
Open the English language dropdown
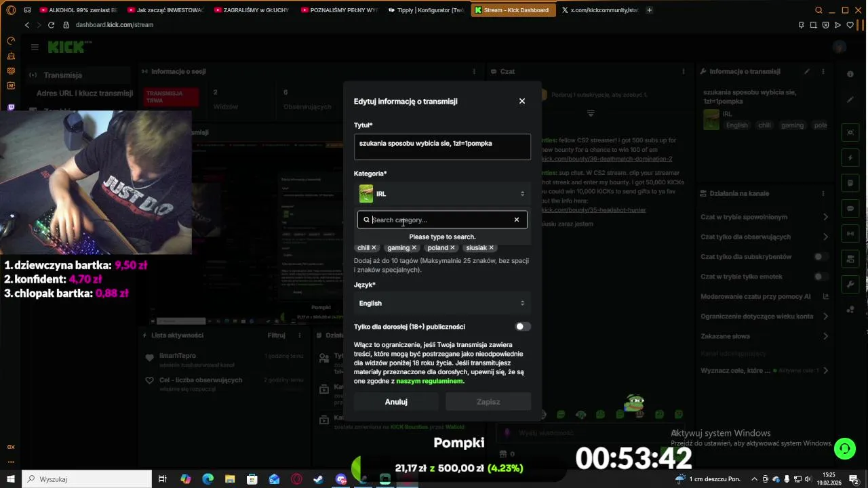click(x=442, y=303)
